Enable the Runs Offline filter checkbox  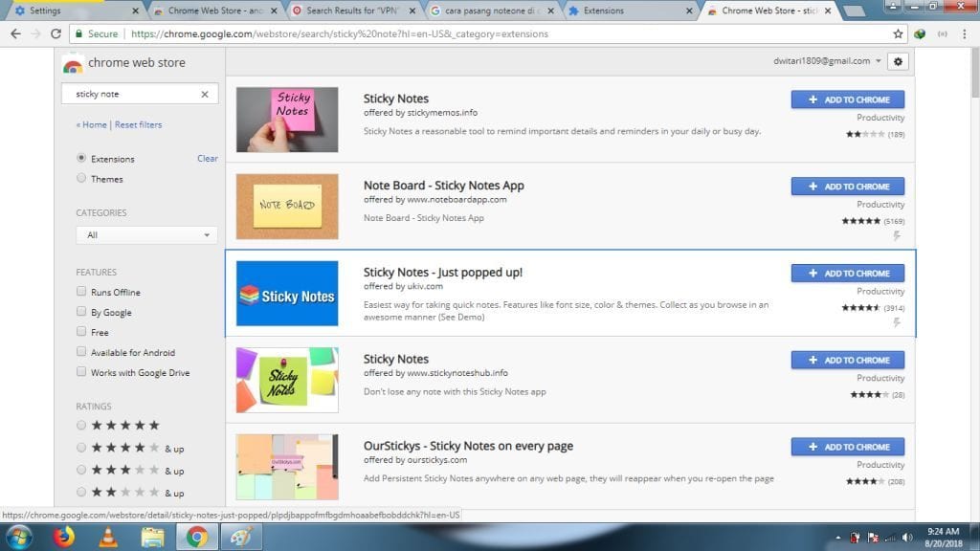(x=81, y=292)
